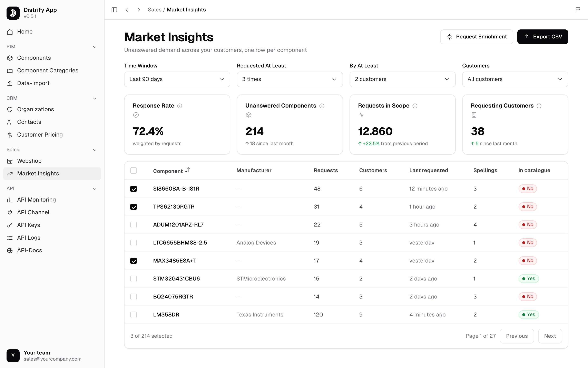Check the LTC6655BHMS8-2.5 row

pos(133,243)
